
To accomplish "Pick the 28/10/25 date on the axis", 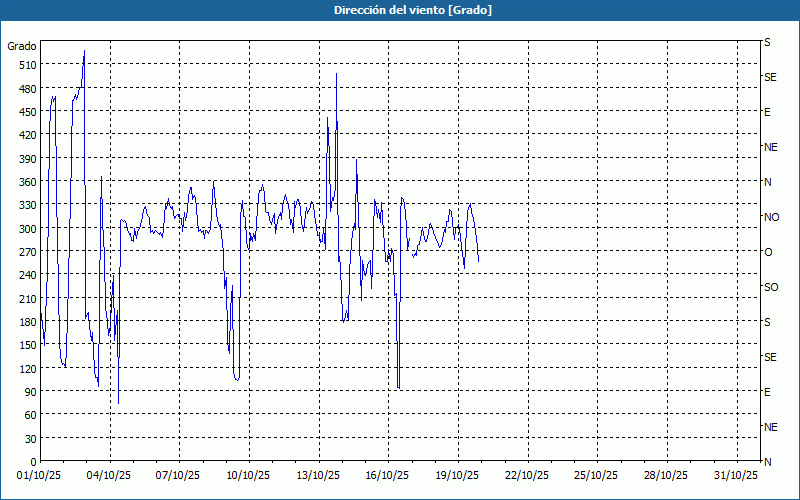I will 664,475.
